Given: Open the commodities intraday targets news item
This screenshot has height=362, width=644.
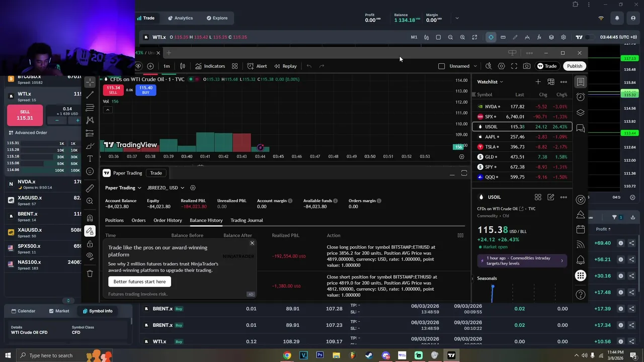Looking at the screenshot, I should 522,260.
